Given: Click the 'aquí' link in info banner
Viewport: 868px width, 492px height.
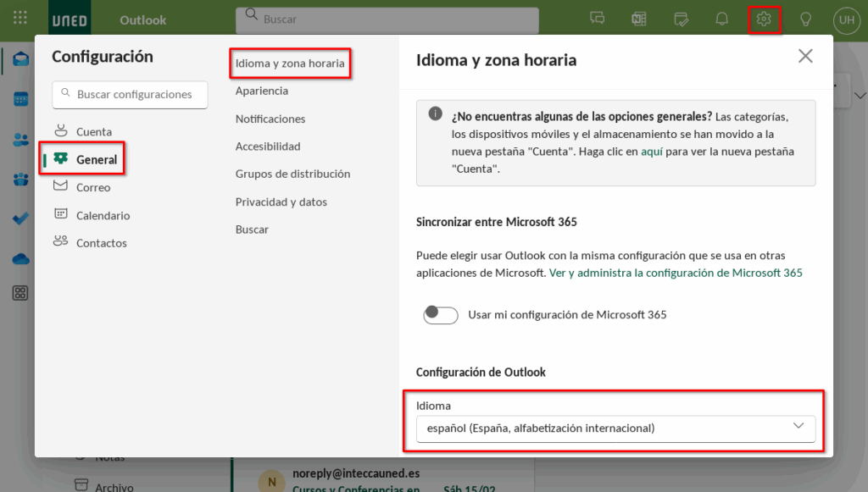Looking at the screenshot, I should pos(651,152).
